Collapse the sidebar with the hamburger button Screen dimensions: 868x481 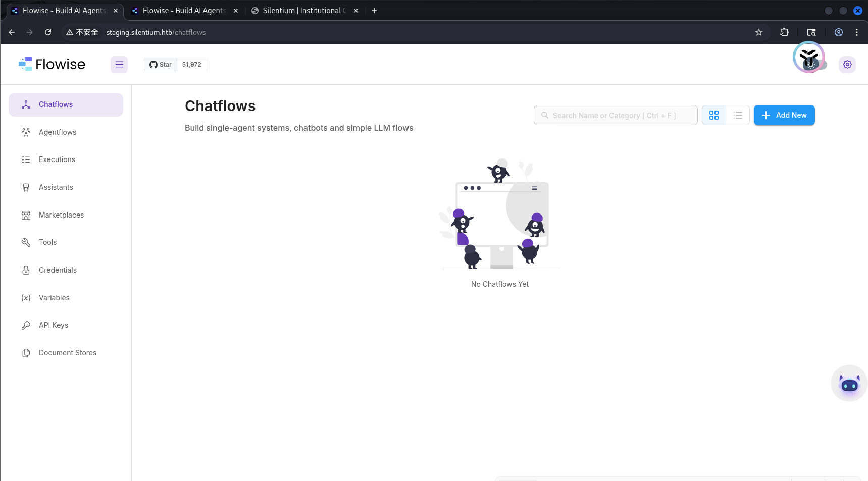119,65
